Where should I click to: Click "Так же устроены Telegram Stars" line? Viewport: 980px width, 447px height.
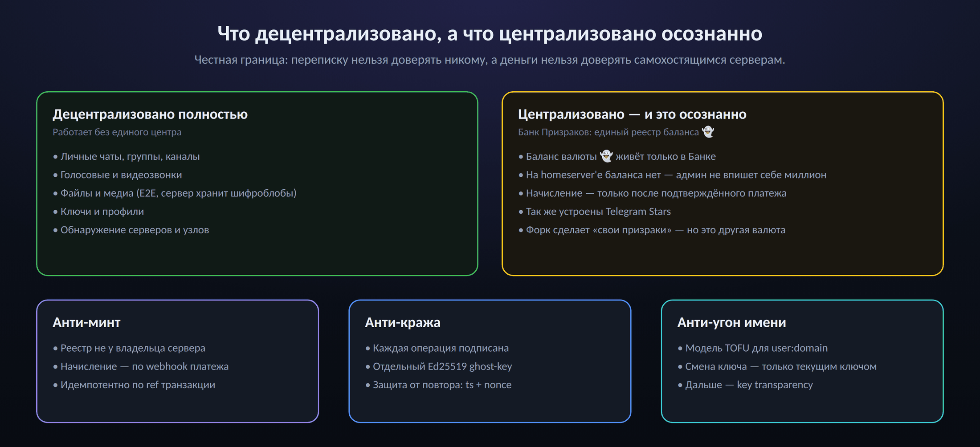click(x=595, y=211)
